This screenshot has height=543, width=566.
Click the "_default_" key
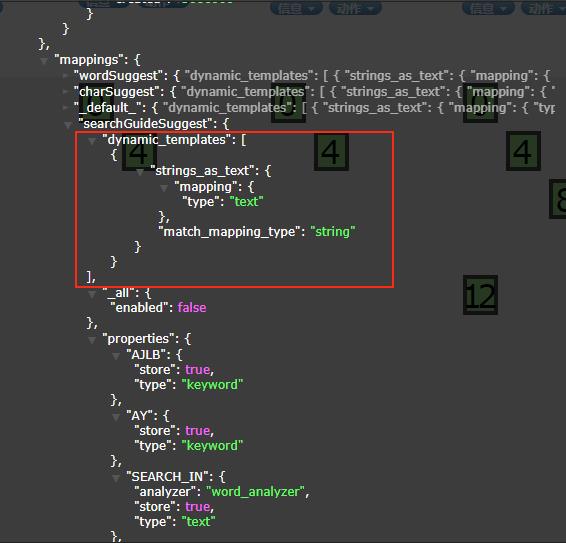point(108,108)
